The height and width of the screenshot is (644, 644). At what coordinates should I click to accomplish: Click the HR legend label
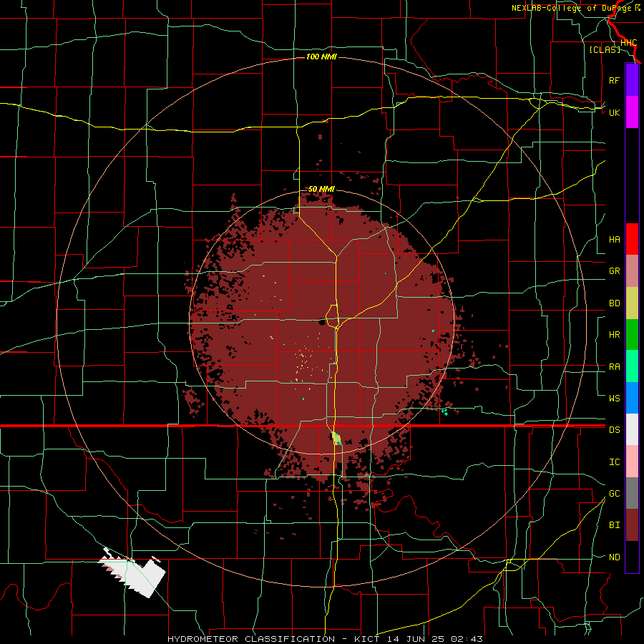point(614,335)
